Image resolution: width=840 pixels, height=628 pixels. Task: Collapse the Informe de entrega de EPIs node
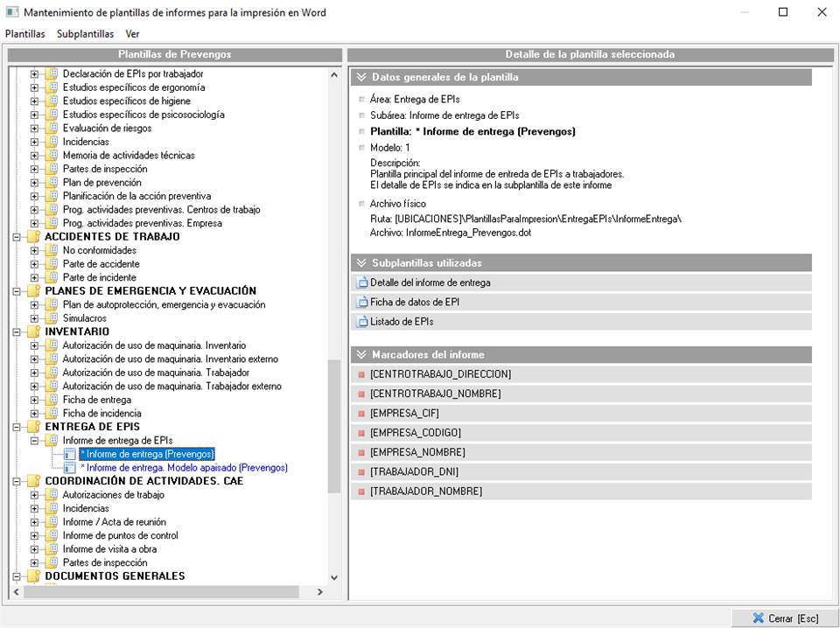(34, 440)
